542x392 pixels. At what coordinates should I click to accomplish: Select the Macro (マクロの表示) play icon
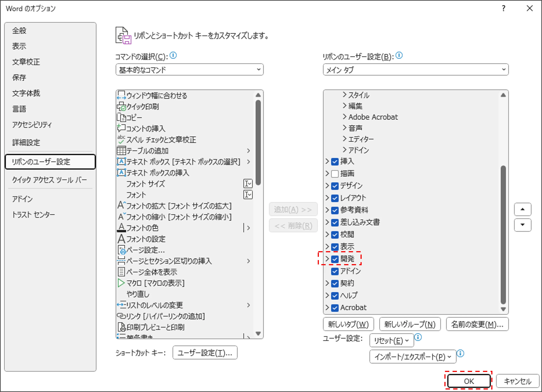click(x=121, y=283)
